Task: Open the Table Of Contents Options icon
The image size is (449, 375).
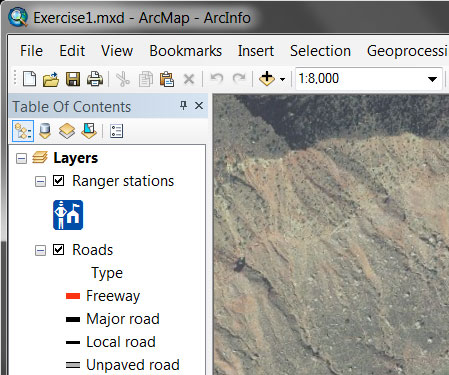Action: coord(117,131)
